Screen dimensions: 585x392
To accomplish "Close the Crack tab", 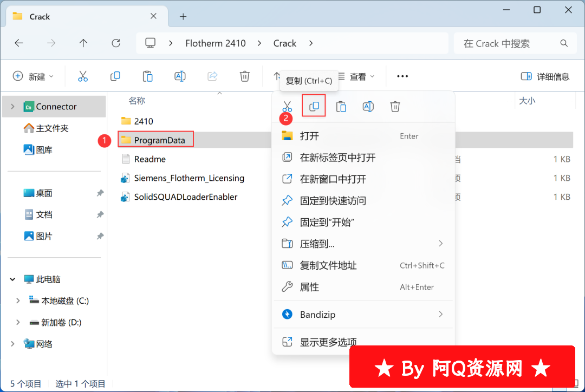I will [x=153, y=16].
